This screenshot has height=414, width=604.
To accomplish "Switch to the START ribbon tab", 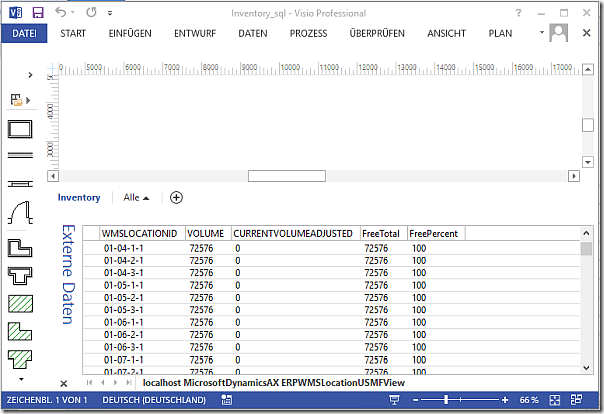I will [x=73, y=34].
